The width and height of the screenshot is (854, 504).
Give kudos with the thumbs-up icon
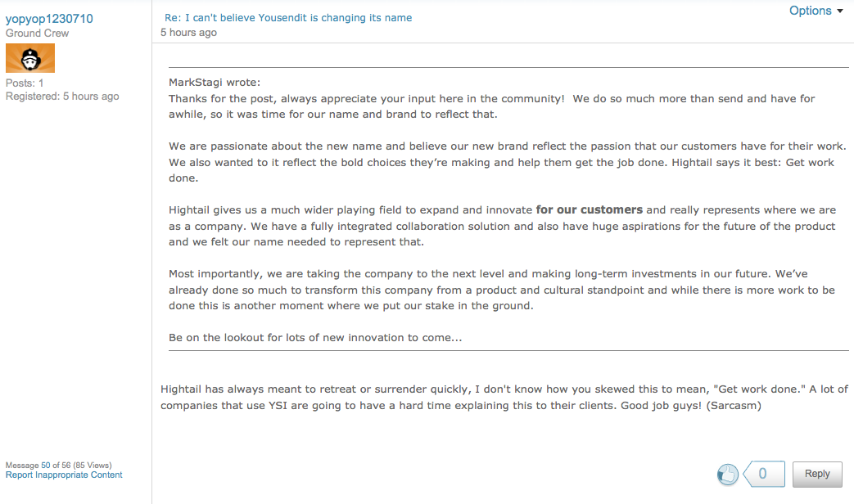[727, 474]
